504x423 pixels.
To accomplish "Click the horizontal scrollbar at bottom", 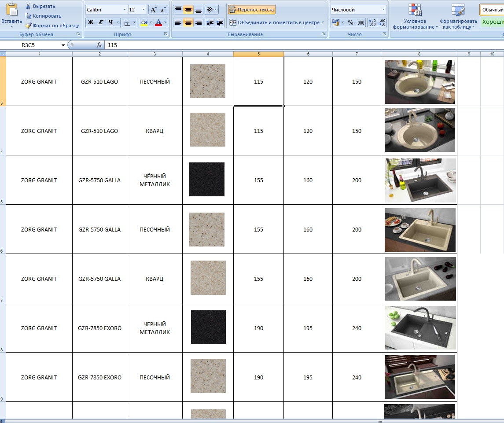I will point(252,421).
